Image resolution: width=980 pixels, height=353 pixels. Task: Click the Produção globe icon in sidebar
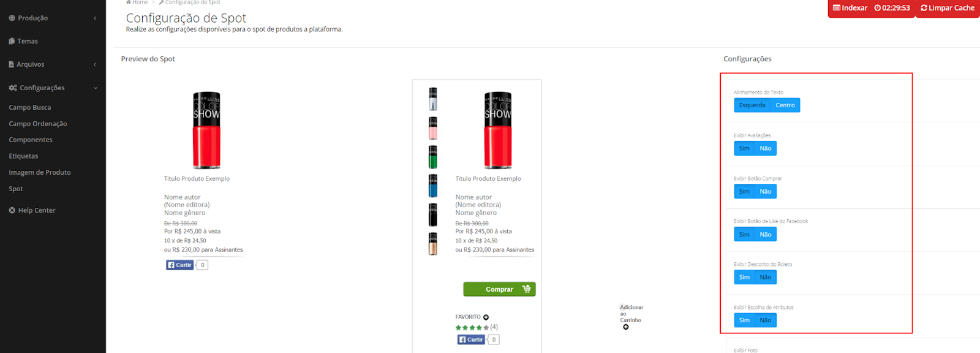pos(12,18)
